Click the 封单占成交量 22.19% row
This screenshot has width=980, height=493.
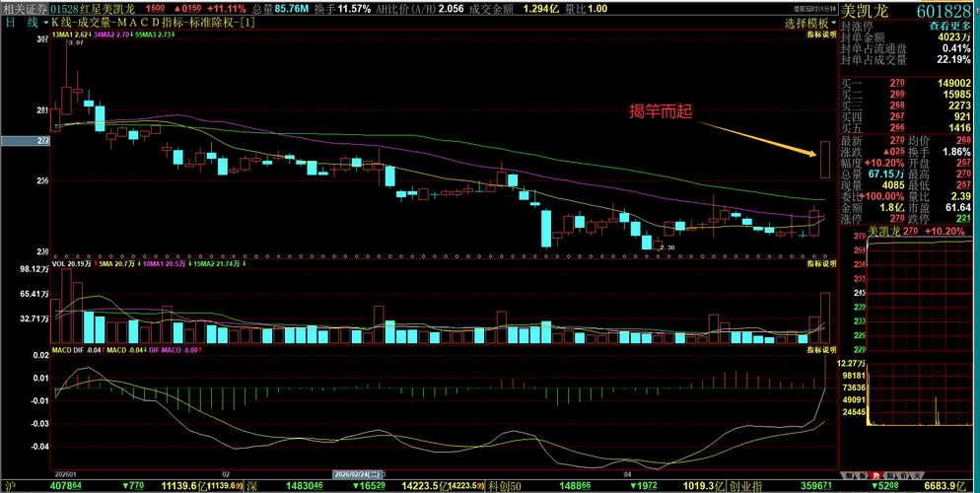coord(906,60)
